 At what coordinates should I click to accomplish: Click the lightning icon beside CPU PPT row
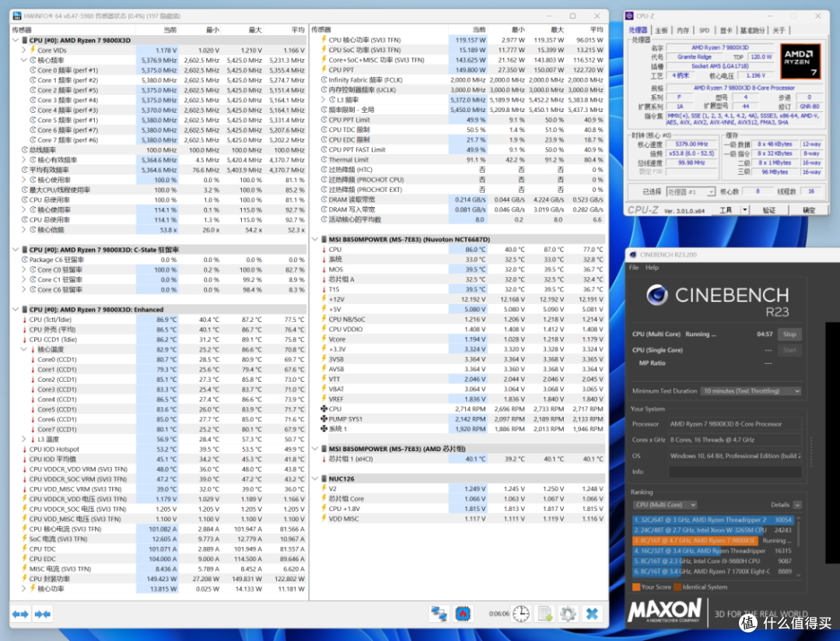[x=324, y=70]
